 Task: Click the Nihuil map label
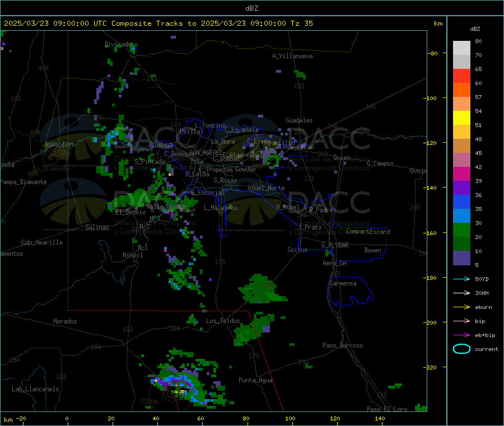point(132,255)
